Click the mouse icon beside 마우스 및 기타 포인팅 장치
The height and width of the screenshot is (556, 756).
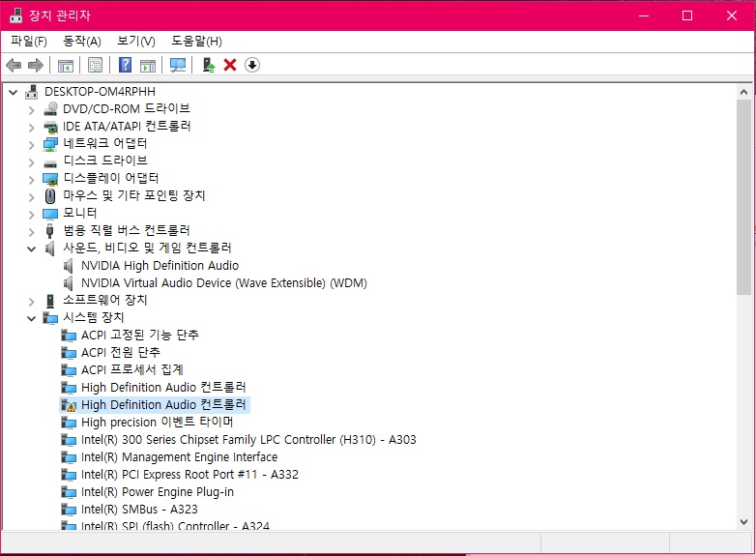50,195
